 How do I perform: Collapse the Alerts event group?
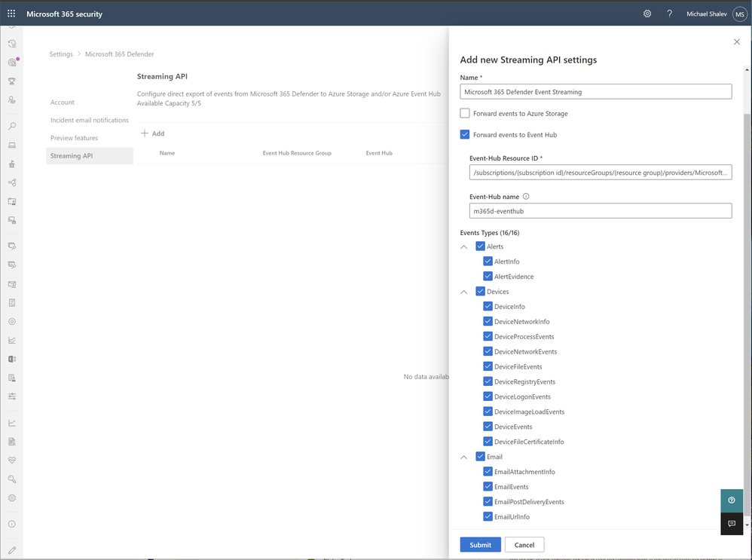pos(463,246)
